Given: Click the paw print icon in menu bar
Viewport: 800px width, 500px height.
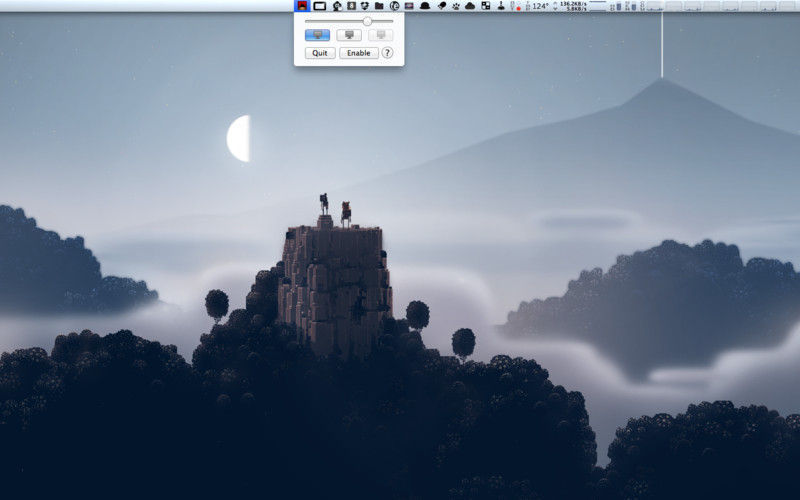Looking at the screenshot, I should tap(456, 6).
